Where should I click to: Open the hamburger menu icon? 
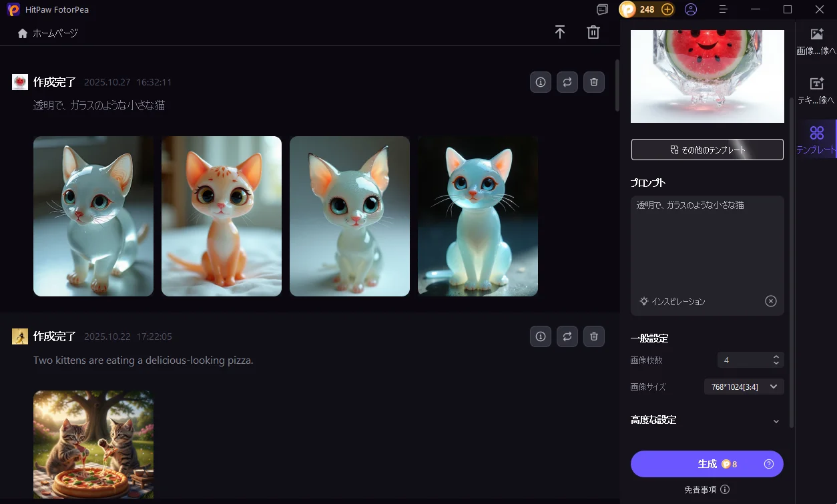[722, 9]
